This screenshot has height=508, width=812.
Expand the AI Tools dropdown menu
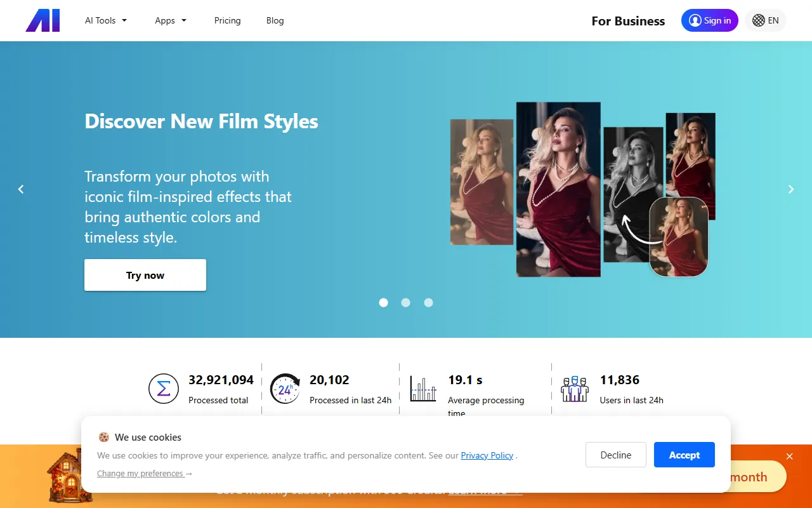(106, 20)
